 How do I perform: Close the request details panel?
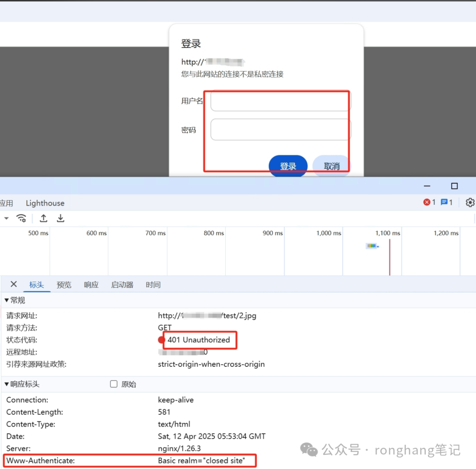point(14,284)
